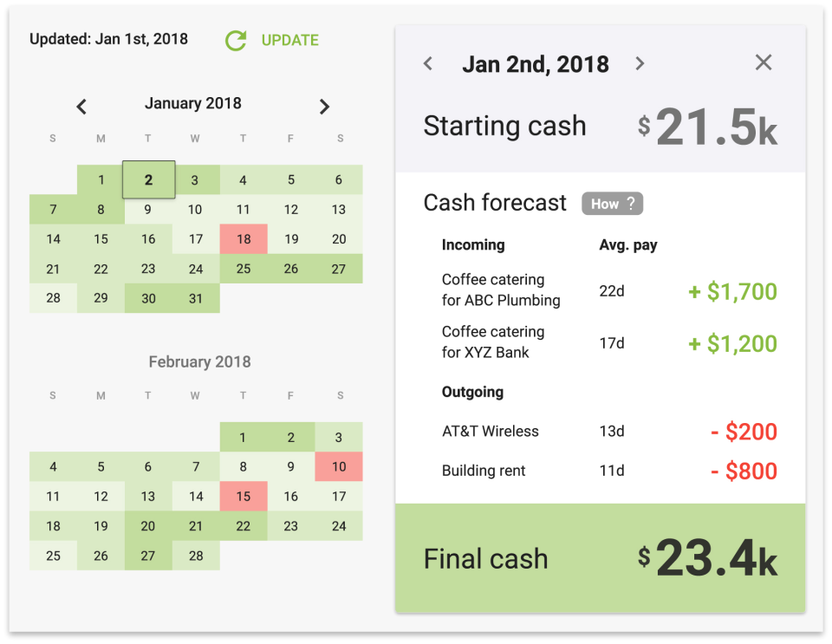Go to next day in detail panel

coord(640,63)
